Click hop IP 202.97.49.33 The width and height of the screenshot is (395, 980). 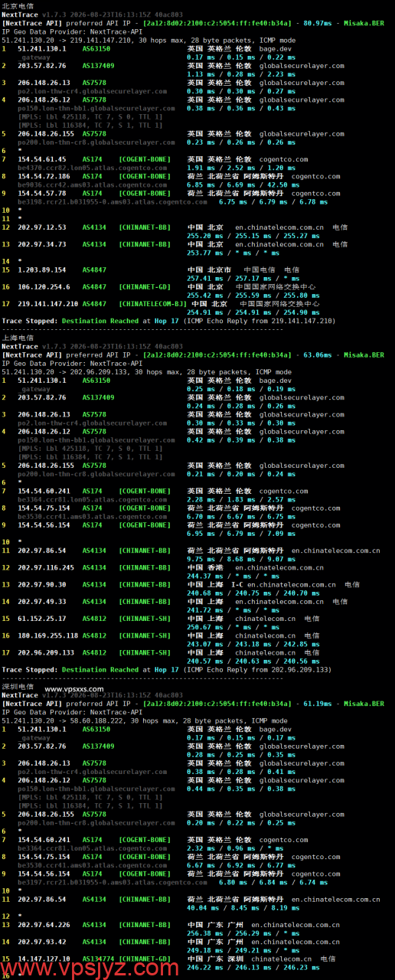click(42, 601)
